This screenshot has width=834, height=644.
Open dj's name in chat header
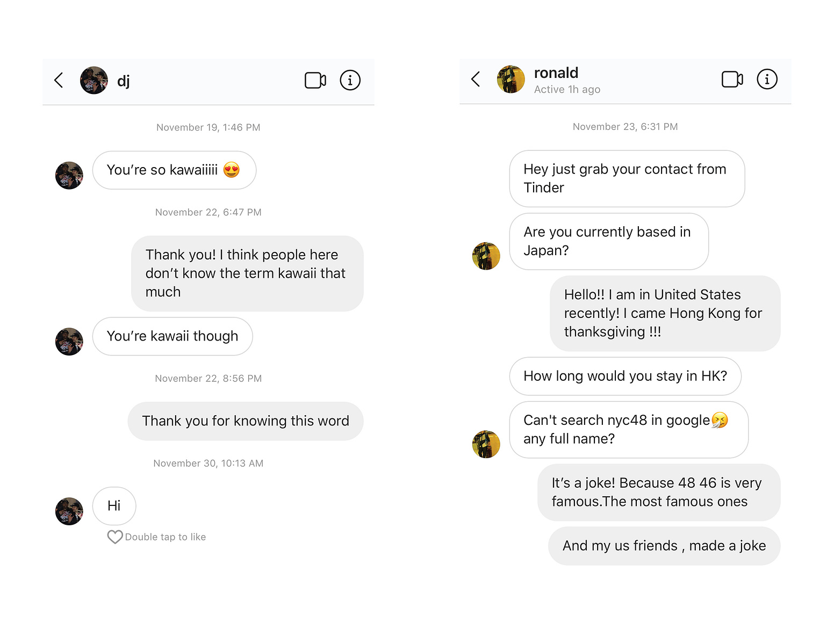click(124, 81)
